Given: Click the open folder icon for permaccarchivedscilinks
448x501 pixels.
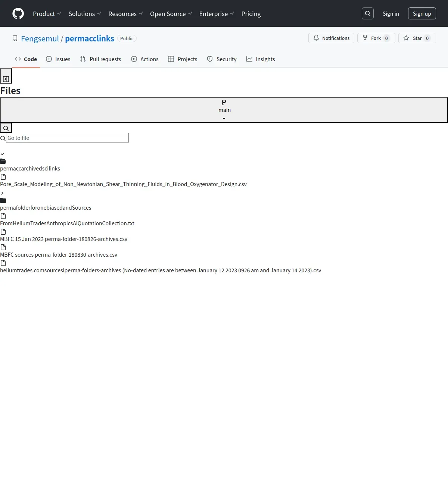Looking at the screenshot, I should click(x=3, y=161).
